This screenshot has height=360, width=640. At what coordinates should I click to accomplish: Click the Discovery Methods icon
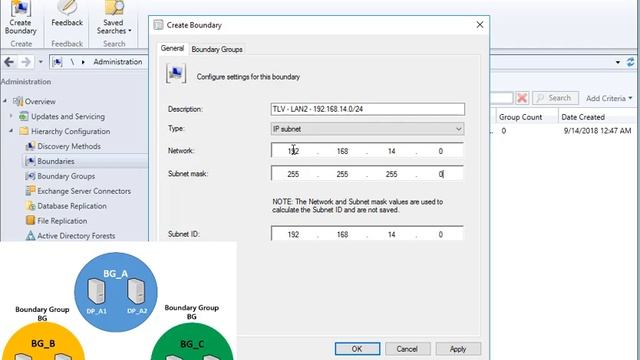click(x=30, y=146)
